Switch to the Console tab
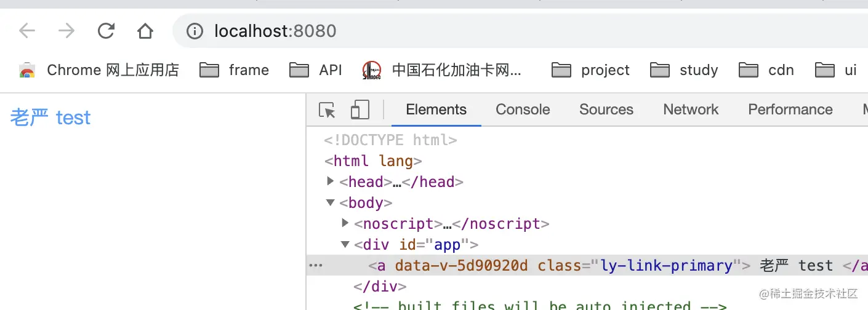Viewport: 868px width, 310px height. point(523,109)
